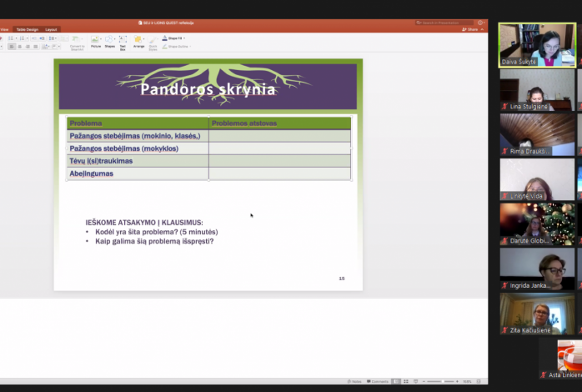The width and height of the screenshot is (582, 392).
Task: Toggle Normal view in the status bar
Action: (395, 381)
